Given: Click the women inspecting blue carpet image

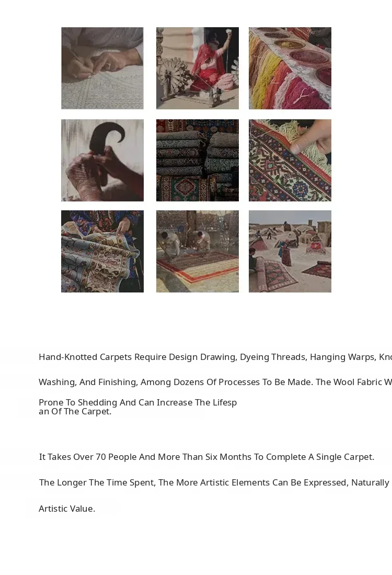Looking at the screenshot, I should click(102, 251).
